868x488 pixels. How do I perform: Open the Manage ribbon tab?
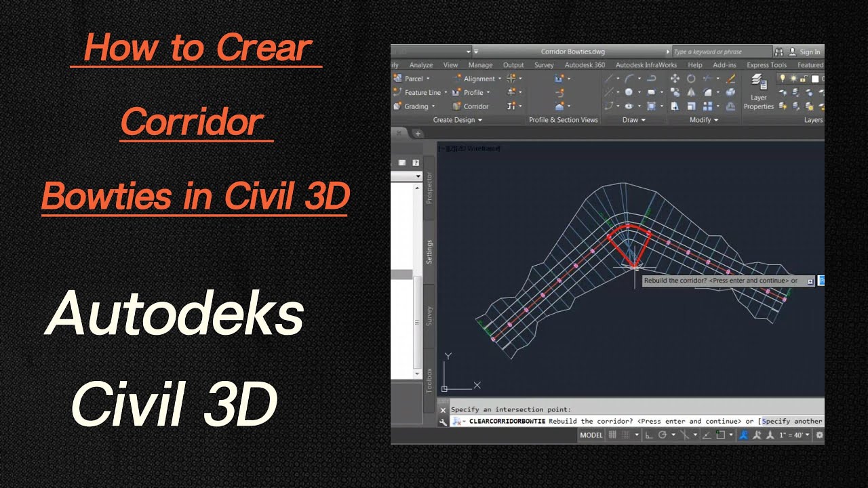coord(480,65)
